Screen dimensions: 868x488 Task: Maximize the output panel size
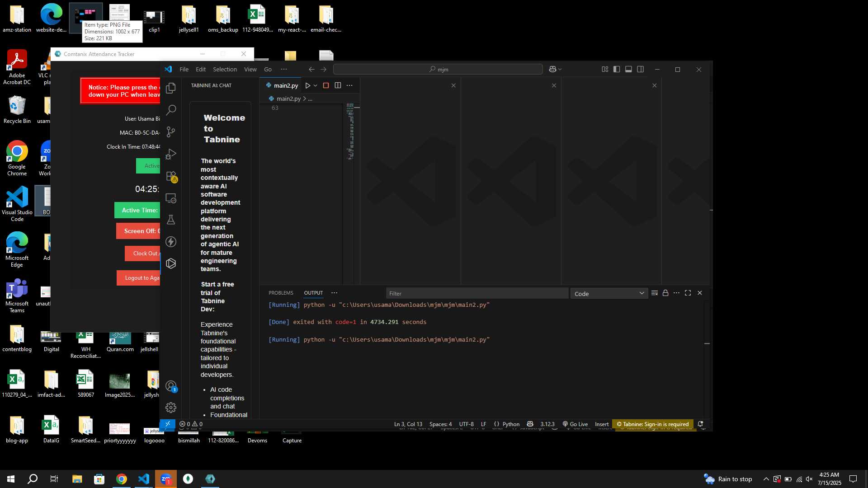(688, 293)
